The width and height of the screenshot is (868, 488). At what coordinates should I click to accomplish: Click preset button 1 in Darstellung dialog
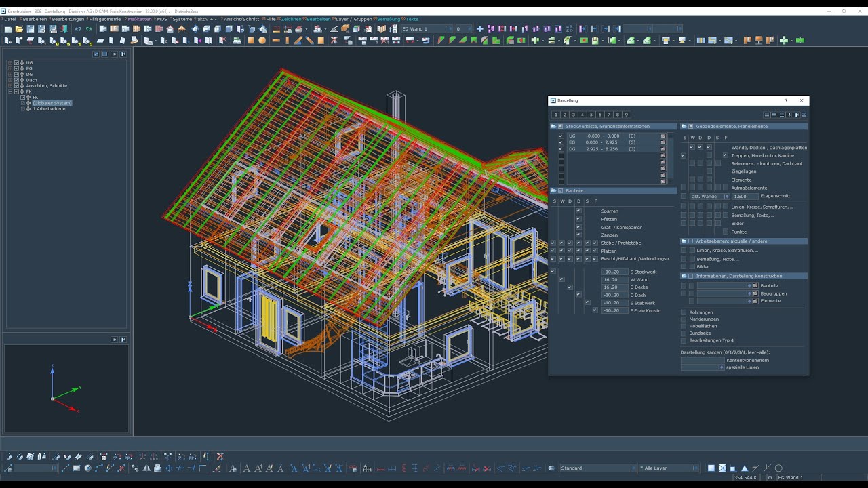(555, 115)
